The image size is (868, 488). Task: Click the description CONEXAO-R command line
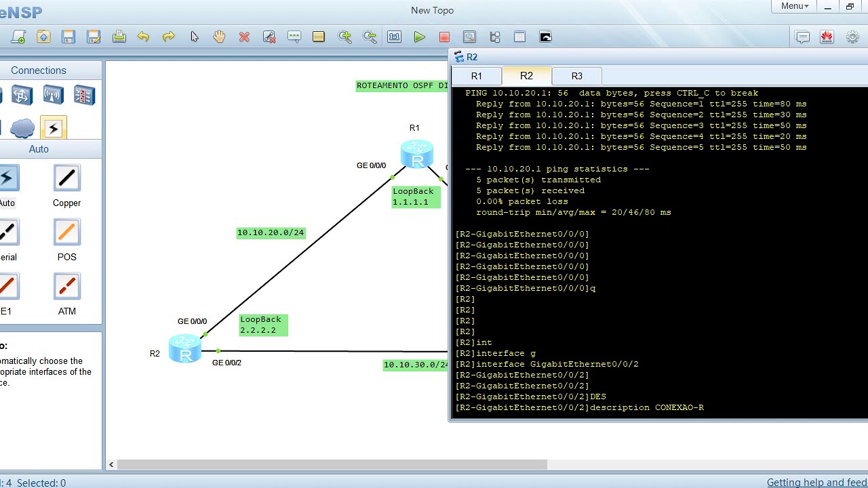point(579,407)
